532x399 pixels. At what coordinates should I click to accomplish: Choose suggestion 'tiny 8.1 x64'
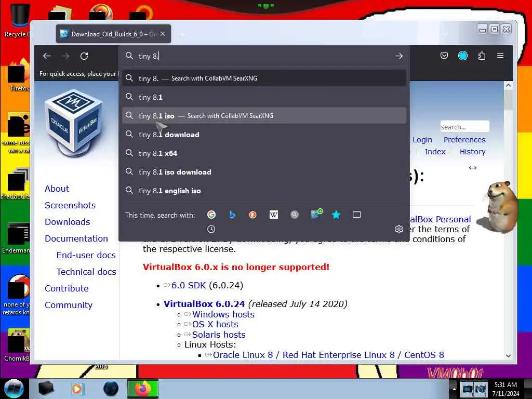[264, 153]
